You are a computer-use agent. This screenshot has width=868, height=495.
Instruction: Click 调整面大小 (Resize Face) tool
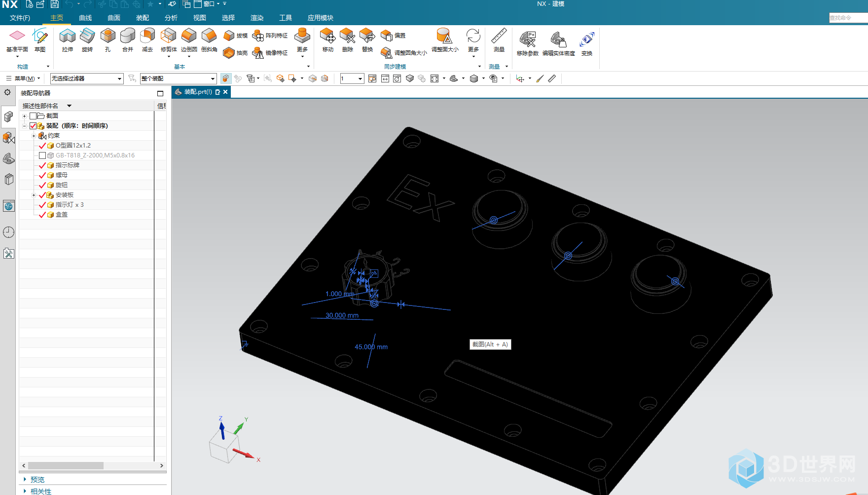pos(445,40)
